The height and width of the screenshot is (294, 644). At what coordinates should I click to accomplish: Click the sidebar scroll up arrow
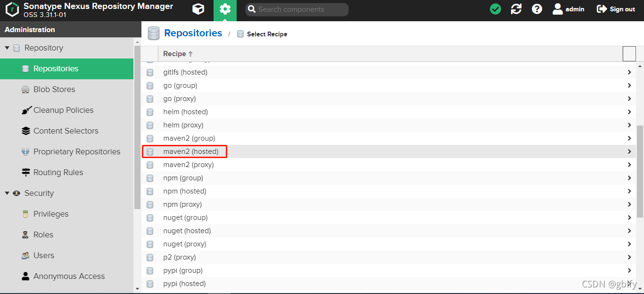point(137,42)
